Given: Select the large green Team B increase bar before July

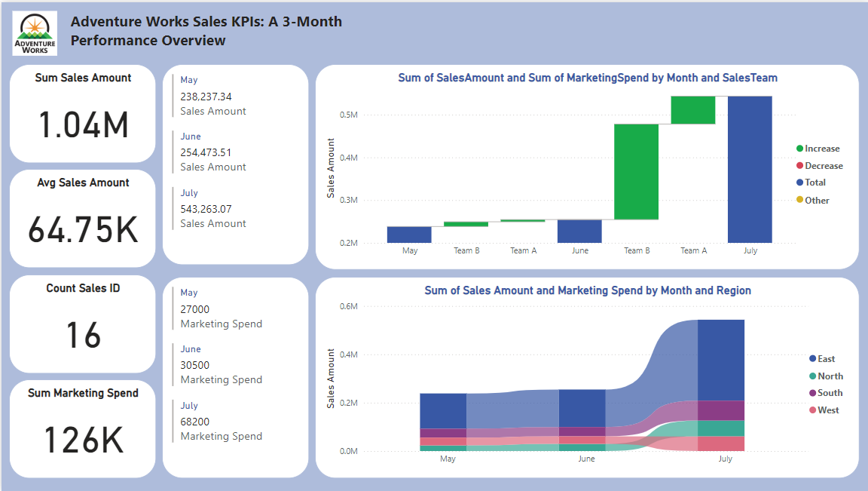Looking at the screenshot, I should (636, 172).
